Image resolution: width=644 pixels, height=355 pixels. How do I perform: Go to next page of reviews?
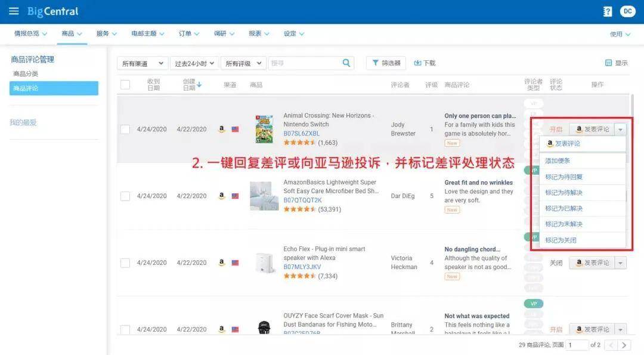click(x=624, y=345)
